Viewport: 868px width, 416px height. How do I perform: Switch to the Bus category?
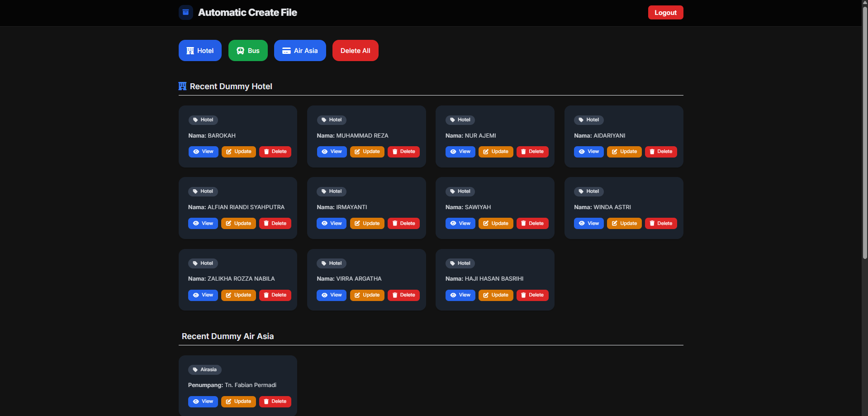[x=248, y=51]
